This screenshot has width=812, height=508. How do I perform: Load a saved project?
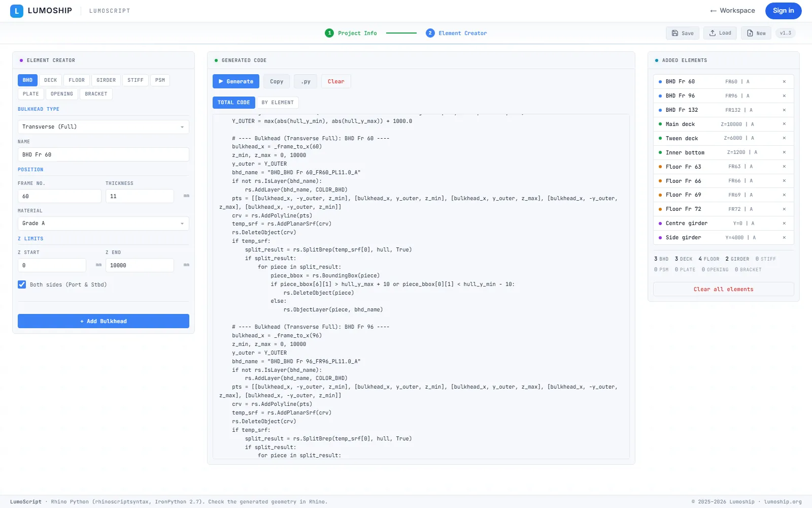pyautogui.click(x=720, y=33)
